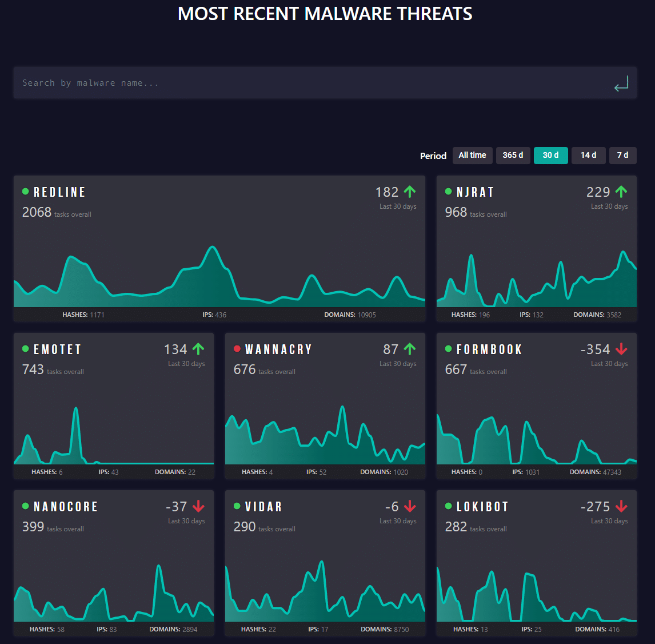
Task: Select the 30 d period option
Action: click(550, 156)
